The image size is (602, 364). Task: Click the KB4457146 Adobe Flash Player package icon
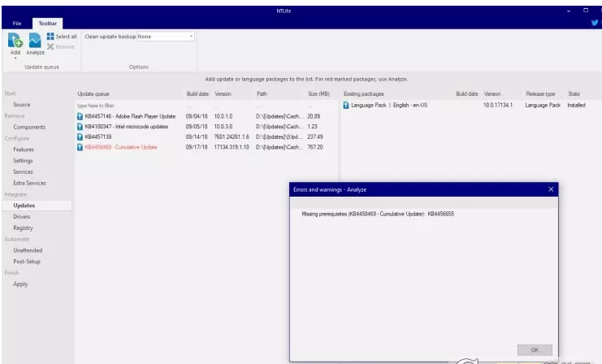tap(80, 116)
